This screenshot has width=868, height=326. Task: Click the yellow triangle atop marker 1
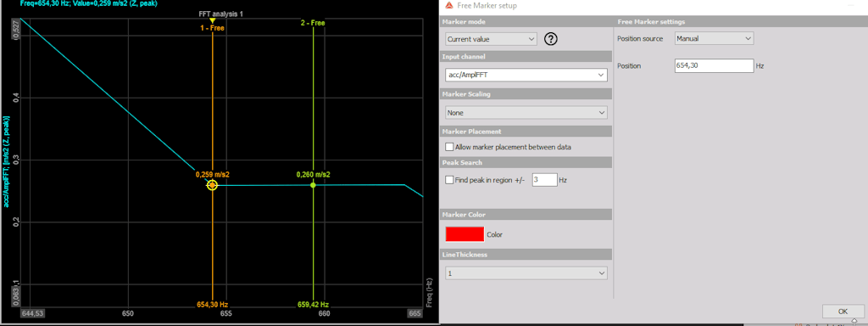213,20
